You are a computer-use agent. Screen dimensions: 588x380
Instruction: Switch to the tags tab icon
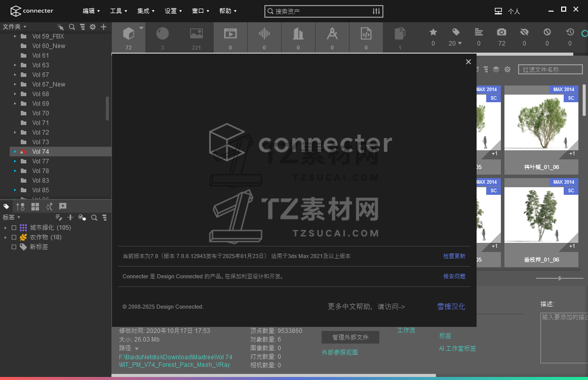pyautogui.click(x=7, y=206)
